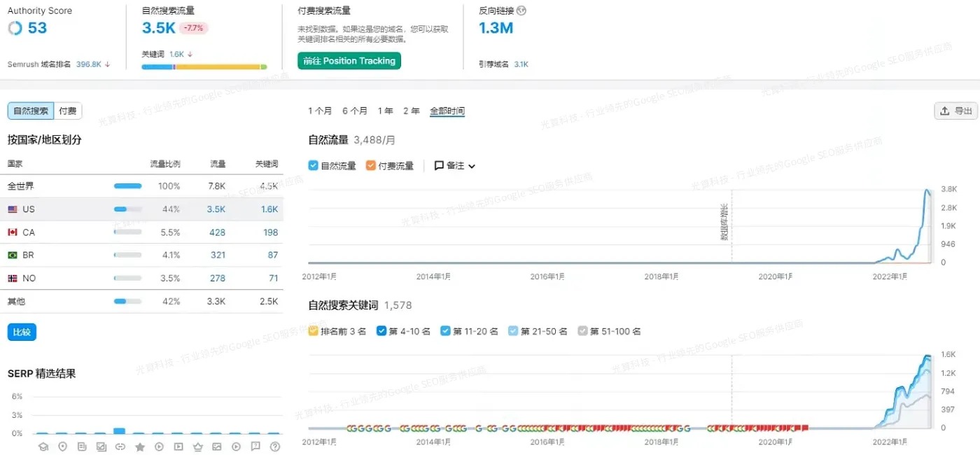Viewport: 980px width, 455px height.
Task: Select the site links chain icon
Action: click(120, 447)
